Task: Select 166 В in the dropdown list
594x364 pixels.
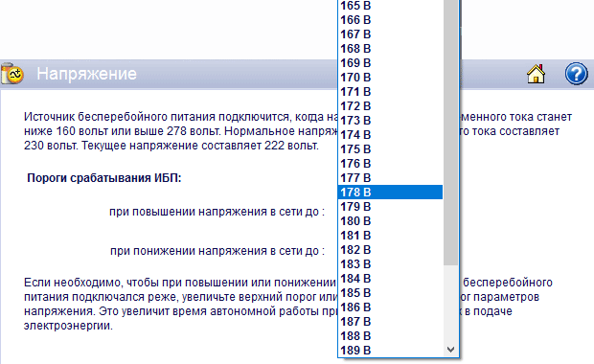Action: [390, 20]
